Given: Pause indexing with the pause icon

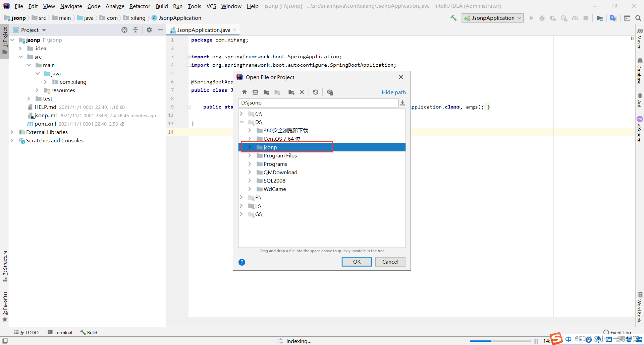Looking at the screenshot, I should (536, 341).
